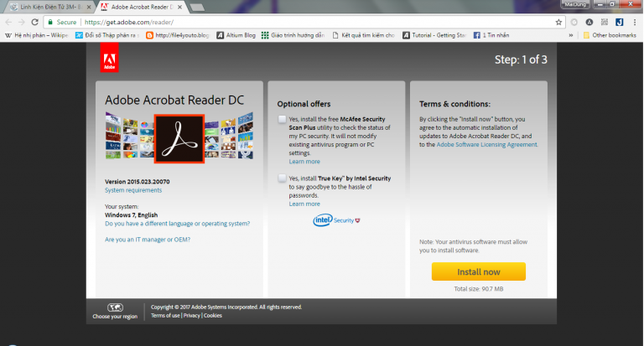Image resolution: width=644 pixels, height=346 pixels.
Task: Click the Choose your region globe icon
Action: [x=115, y=307]
